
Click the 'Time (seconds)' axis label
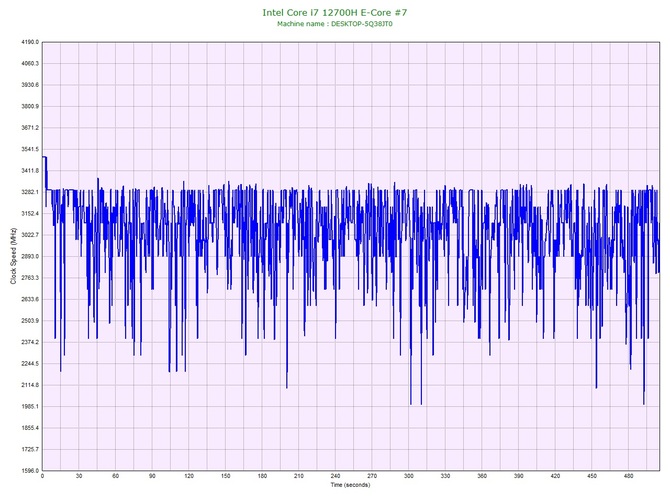click(350, 485)
